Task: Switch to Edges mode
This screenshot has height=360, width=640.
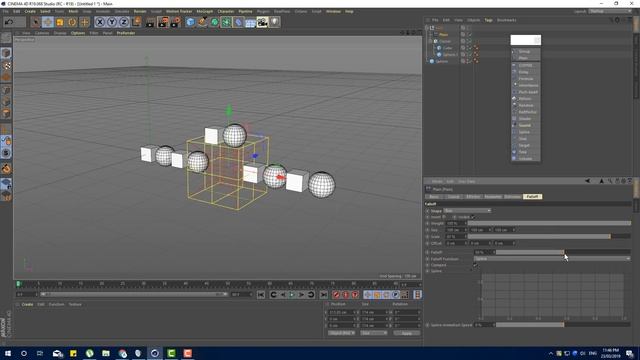Action: pyautogui.click(x=6, y=102)
